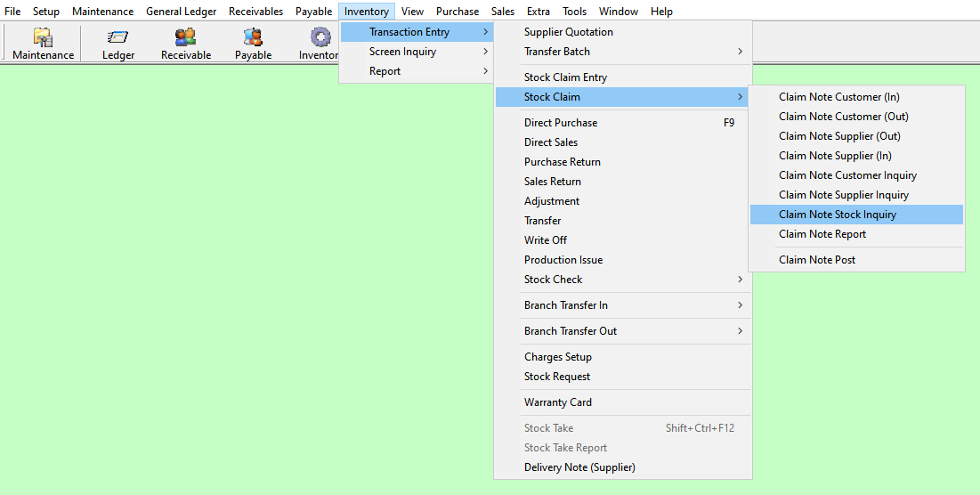Open Claim Note Report
980x495 pixels.
(x=857, y=234)
